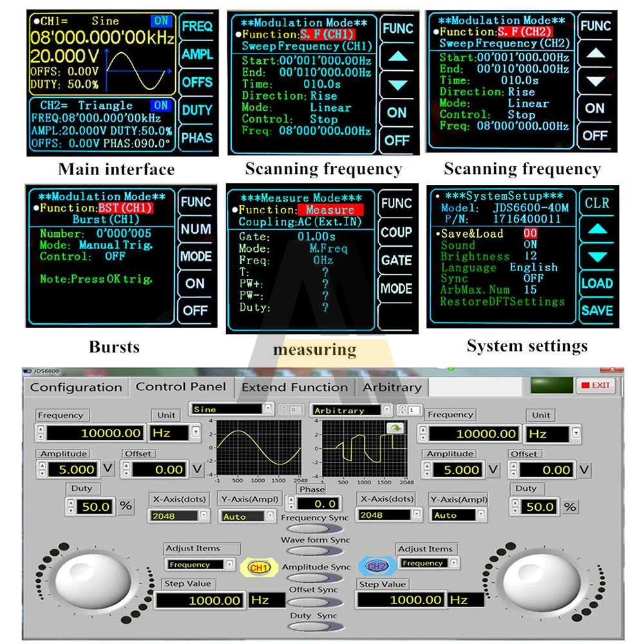The height and width of the screenshot is (644, 644).
Task: Click MODE softkey on the measuring screen
Action: click(396, 289)
